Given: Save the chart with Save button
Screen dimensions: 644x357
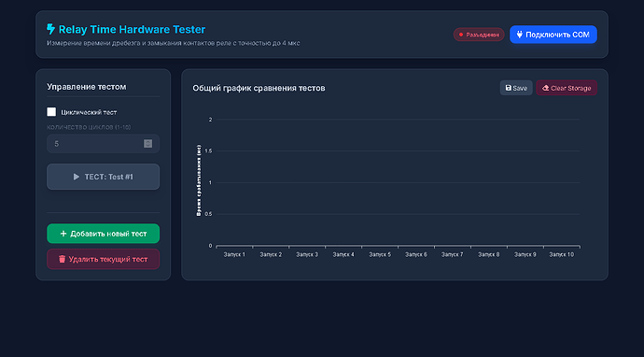Looking at the screenshot, I should [516, 88].
